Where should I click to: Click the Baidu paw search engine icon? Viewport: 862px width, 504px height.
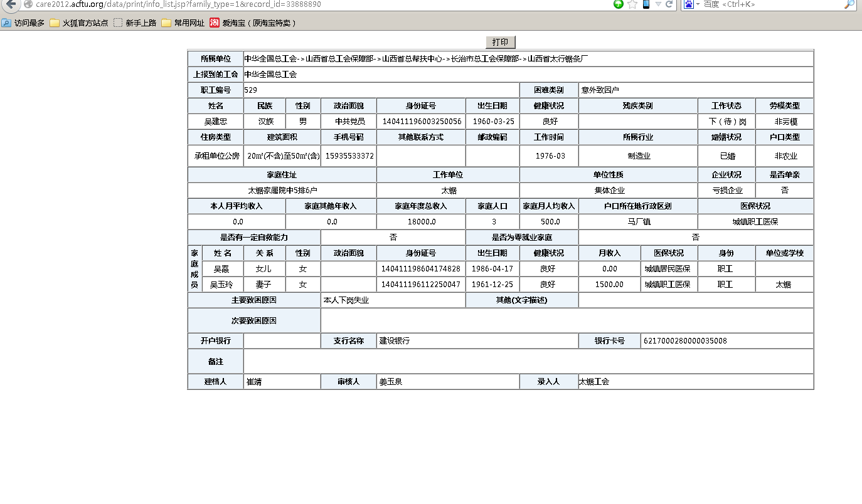click(688, 4)
